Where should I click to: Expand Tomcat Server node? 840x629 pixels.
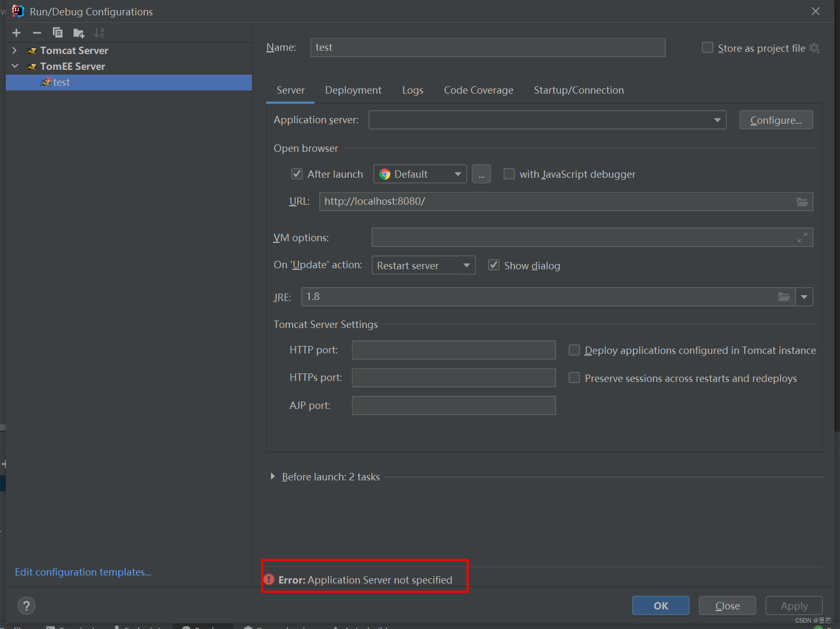tap(15, 50)
